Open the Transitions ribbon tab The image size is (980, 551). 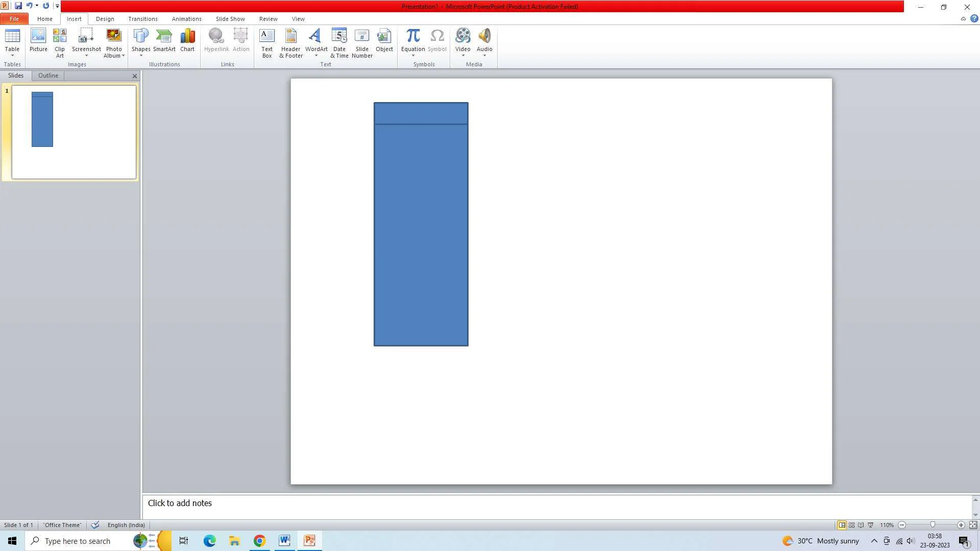(142, 18)
